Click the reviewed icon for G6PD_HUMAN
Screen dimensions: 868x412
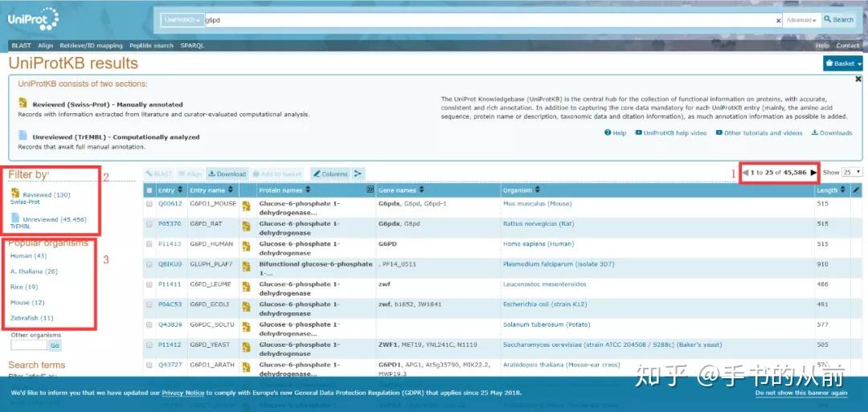[247, 247]
